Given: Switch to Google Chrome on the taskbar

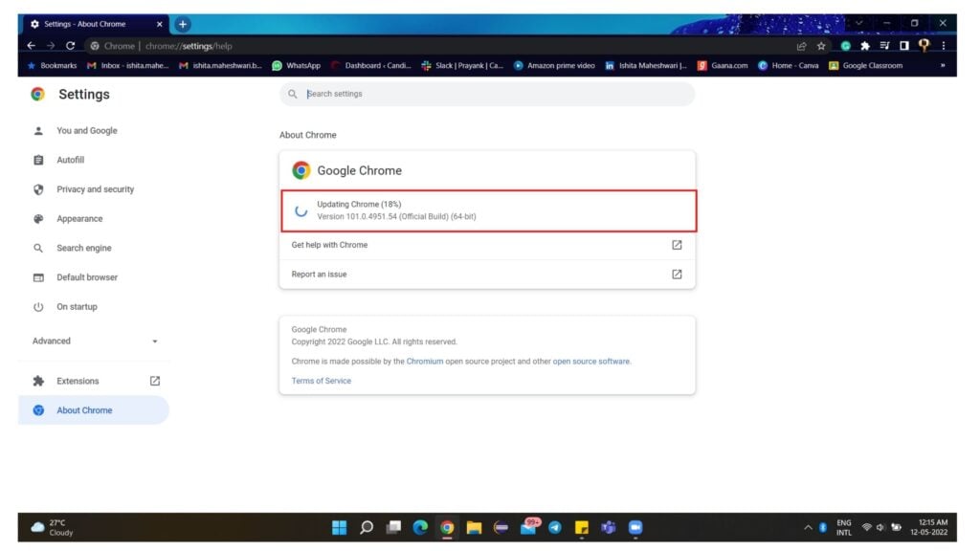Looking at the screenshot, I should [447, 528].
